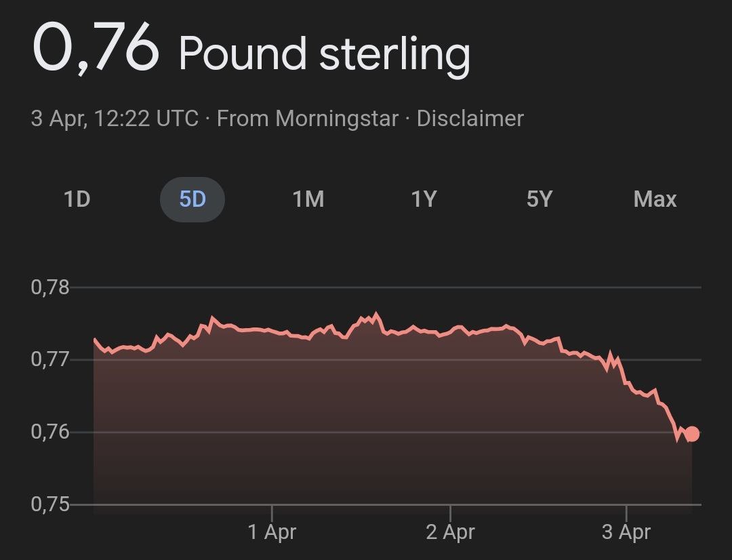
Task: Open the Disclaimer link
Action: click(x=470, y=119)
